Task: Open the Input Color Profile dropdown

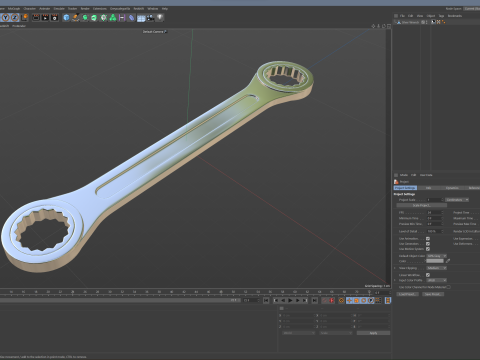Action: point(437,280)
